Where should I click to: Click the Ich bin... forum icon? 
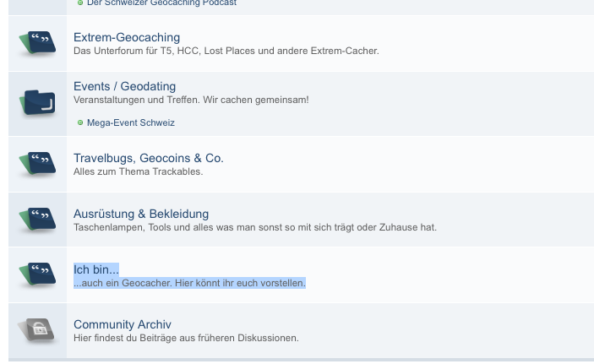(x=37, y=274)
